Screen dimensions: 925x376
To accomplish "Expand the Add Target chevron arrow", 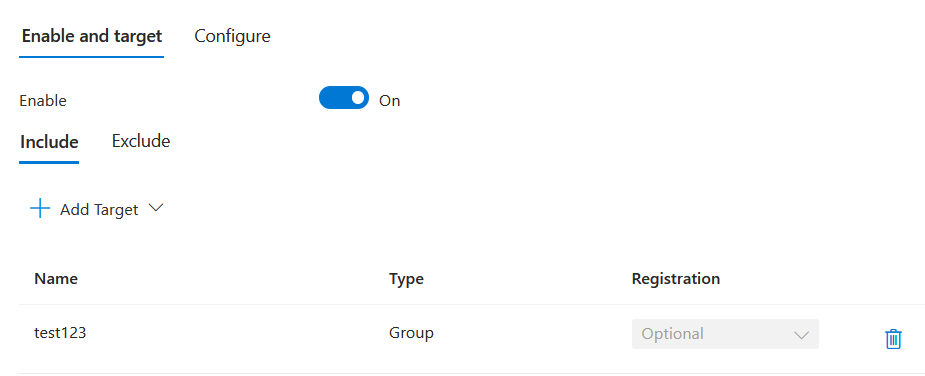I will pyautogui.click(x=156, y=208).
